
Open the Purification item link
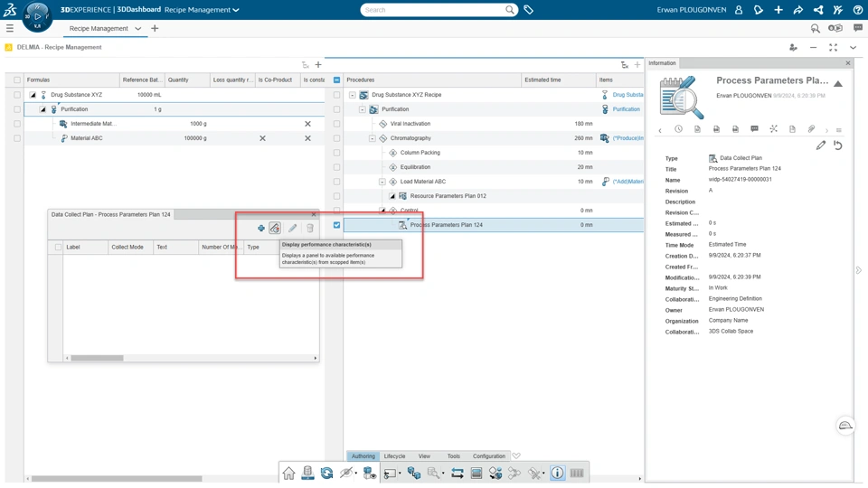(626, 109)
